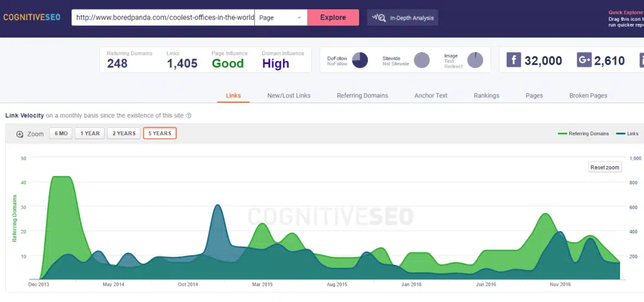
Task: Click the Reset zoom button
Action: coord(605,167)
